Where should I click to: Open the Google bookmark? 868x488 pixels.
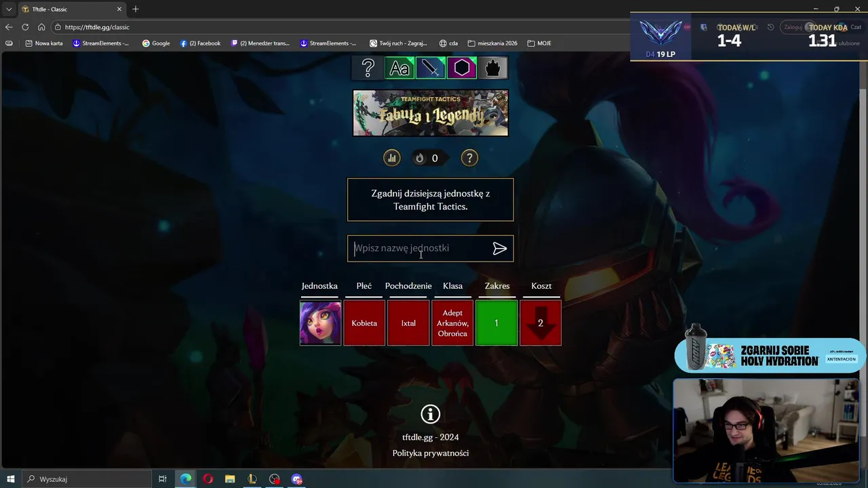point(156,43)
